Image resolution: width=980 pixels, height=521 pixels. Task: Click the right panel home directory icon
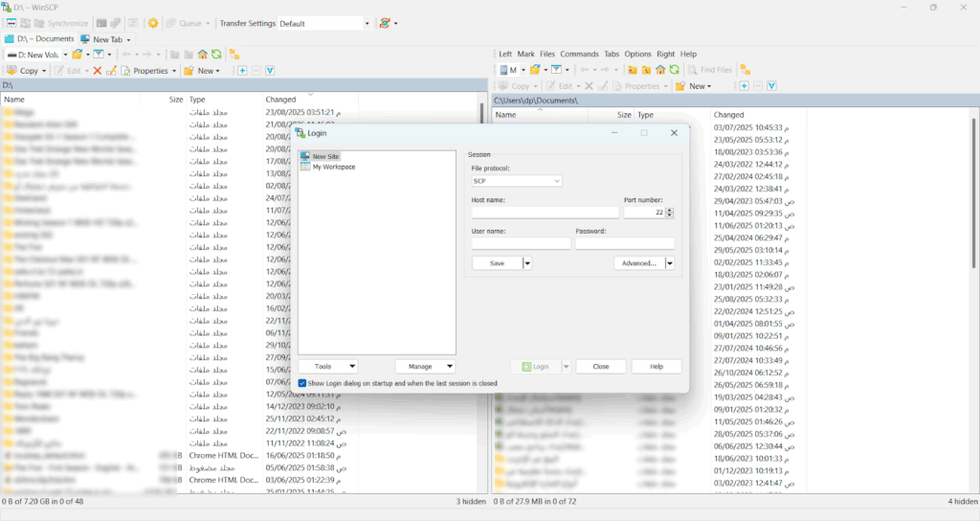pyautogui.click(x=660, y=70)
